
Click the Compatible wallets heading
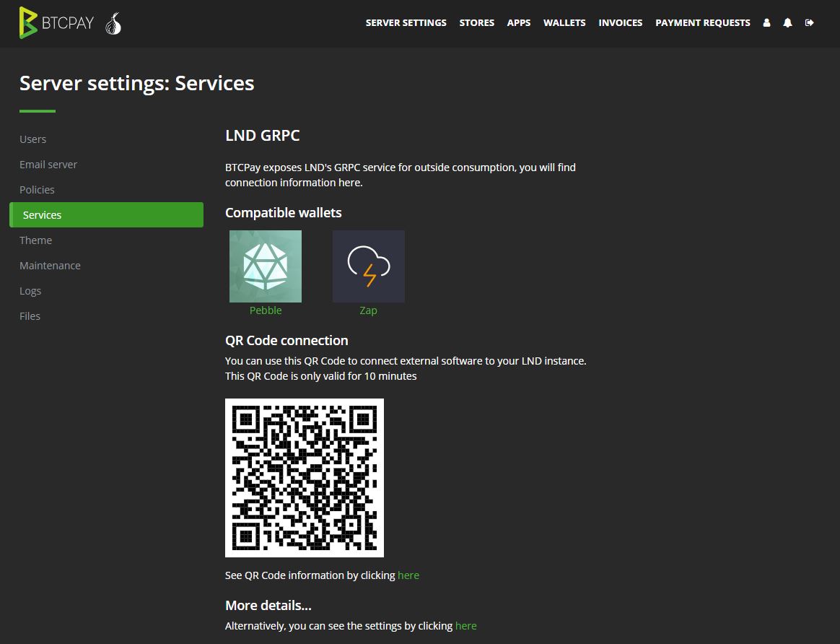coord(284,213)
